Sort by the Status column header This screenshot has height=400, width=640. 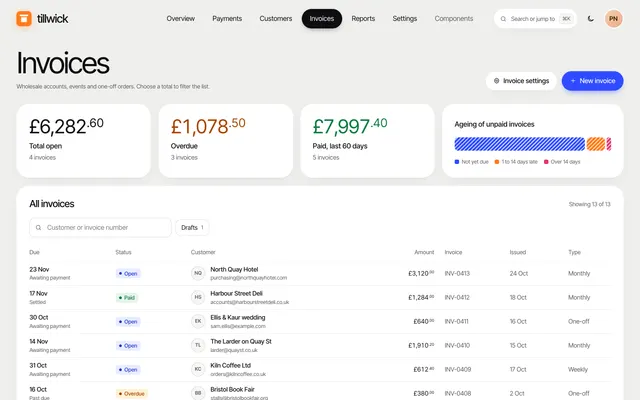(123, 252)
